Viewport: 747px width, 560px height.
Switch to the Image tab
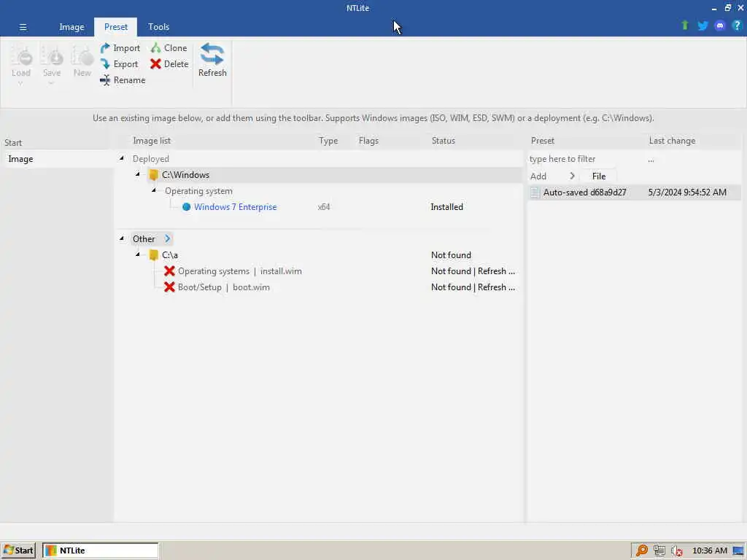[71, 27]
